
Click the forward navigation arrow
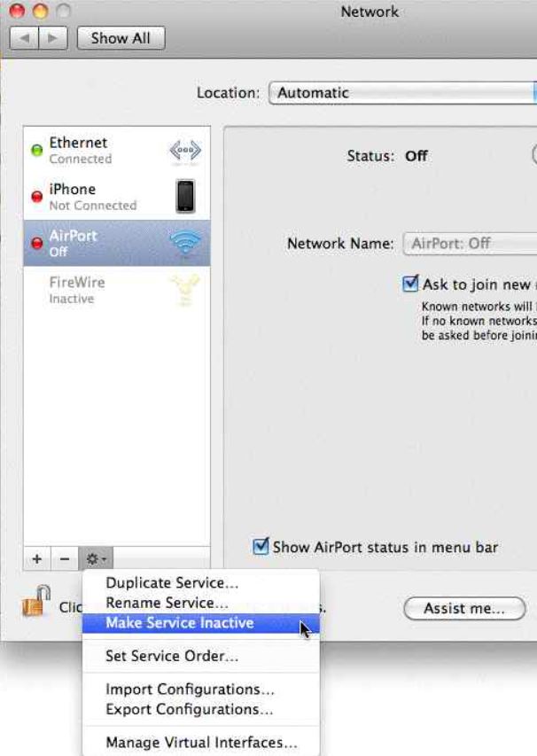[53, 38]
